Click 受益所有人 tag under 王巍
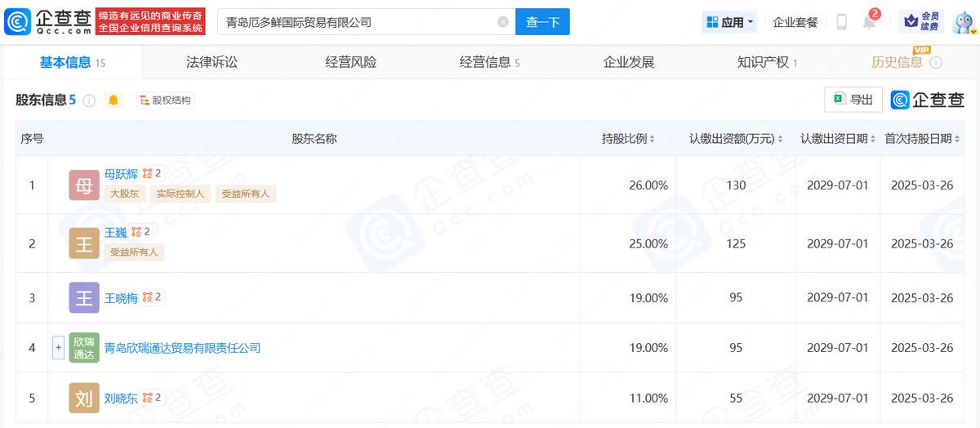This screenshot has width=980, height=428. [x=134, y=252]
